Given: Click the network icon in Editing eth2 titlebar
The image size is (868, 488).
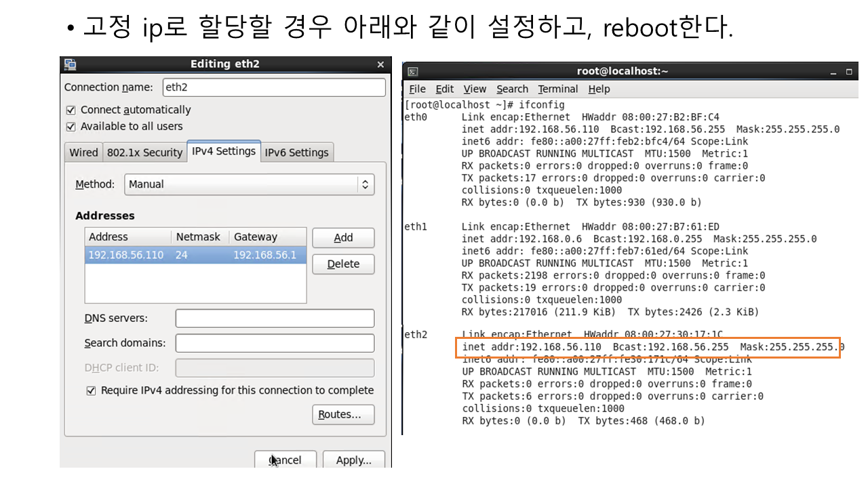Looking at the screenshot, I should coord(70,64).
